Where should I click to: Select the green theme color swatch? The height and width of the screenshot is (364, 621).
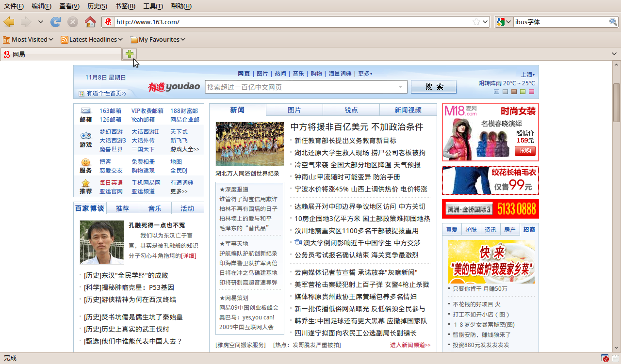523,92
